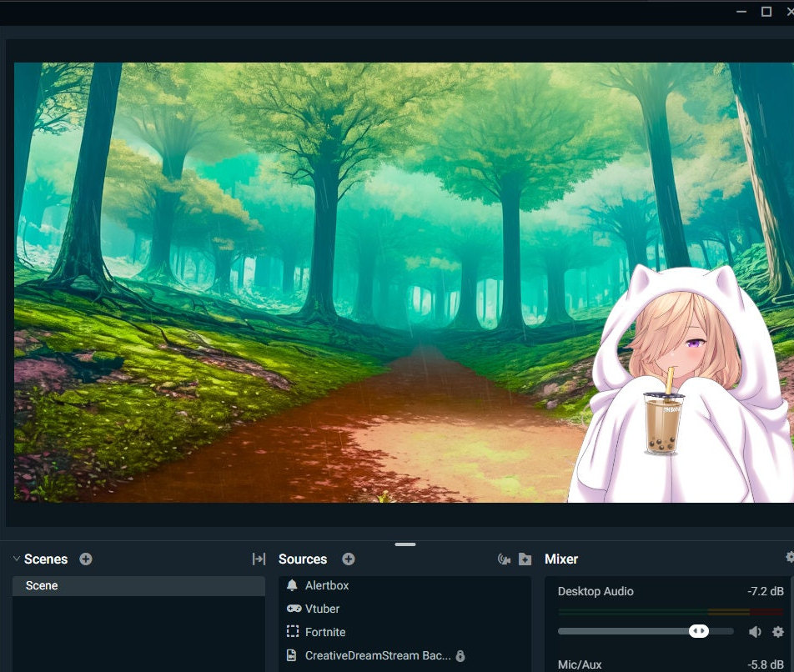
Task: Toggle Mic/Aux mute state
Action: coord(756,669)
